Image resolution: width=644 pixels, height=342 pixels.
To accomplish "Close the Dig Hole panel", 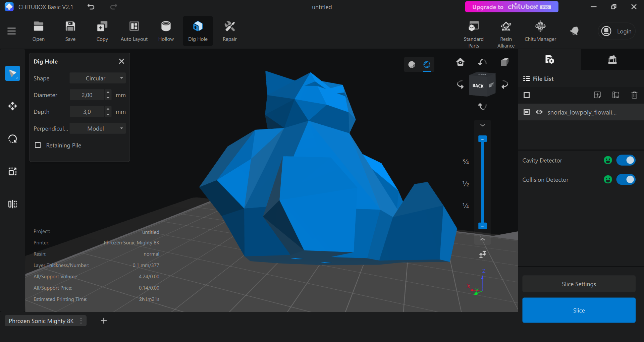I will pos(121,61).
